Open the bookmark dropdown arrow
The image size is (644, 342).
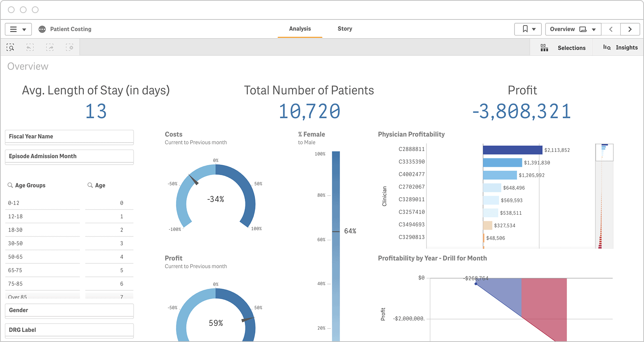pyautogui.click(x=535, y=29)
